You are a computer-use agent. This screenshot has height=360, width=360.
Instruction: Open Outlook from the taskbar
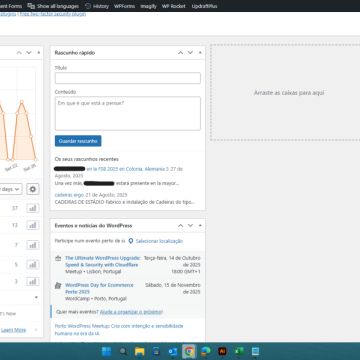tap(172, 351)
